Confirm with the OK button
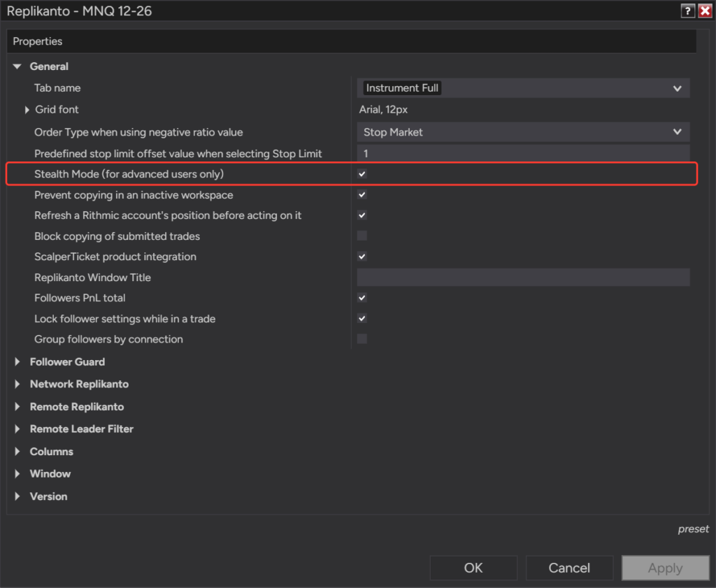 pos(473,568)
